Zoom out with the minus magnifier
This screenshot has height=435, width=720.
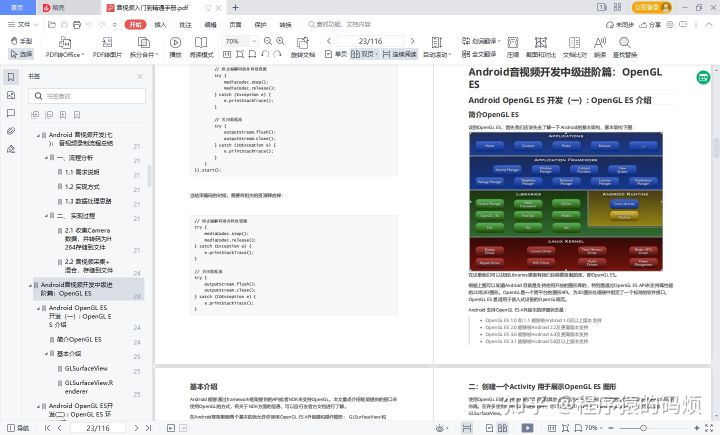(268, 41)
